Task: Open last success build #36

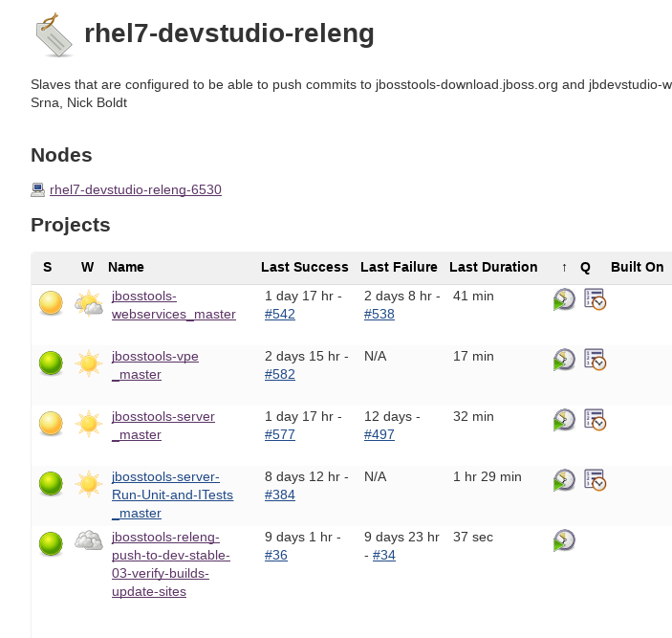Action: 275,555
